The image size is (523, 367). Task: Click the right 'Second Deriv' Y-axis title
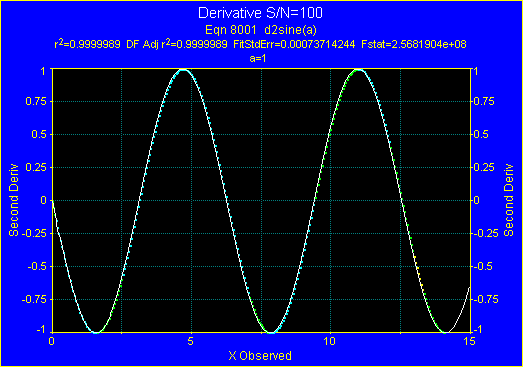[508, 200]
